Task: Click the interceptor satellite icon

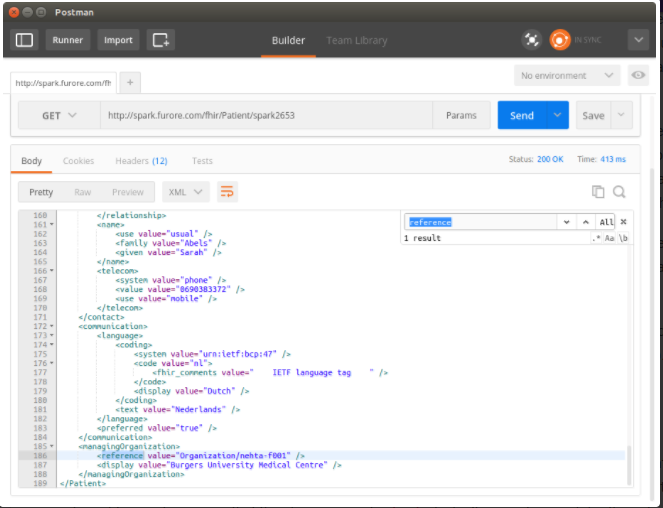Action: coord(532,40)
